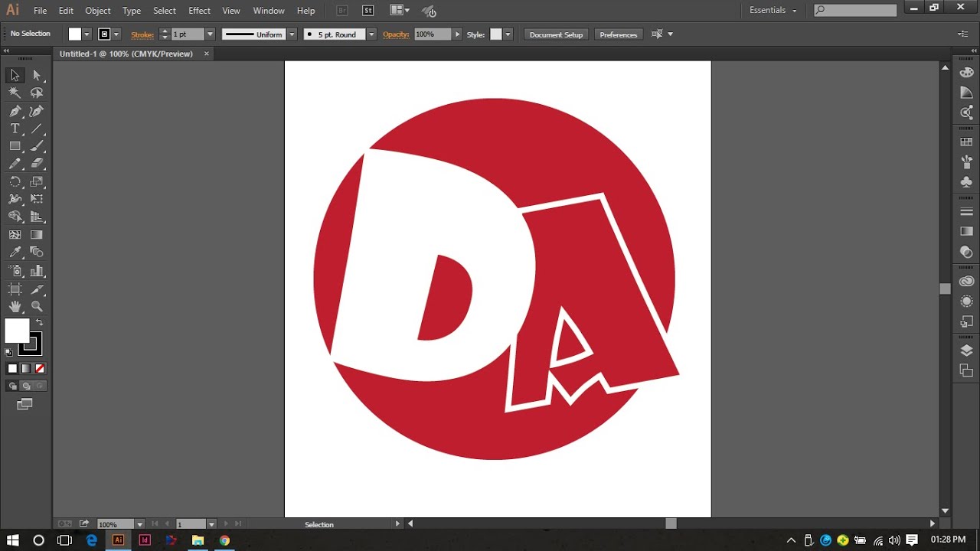Set paint mode to None

tap(40, 369)
